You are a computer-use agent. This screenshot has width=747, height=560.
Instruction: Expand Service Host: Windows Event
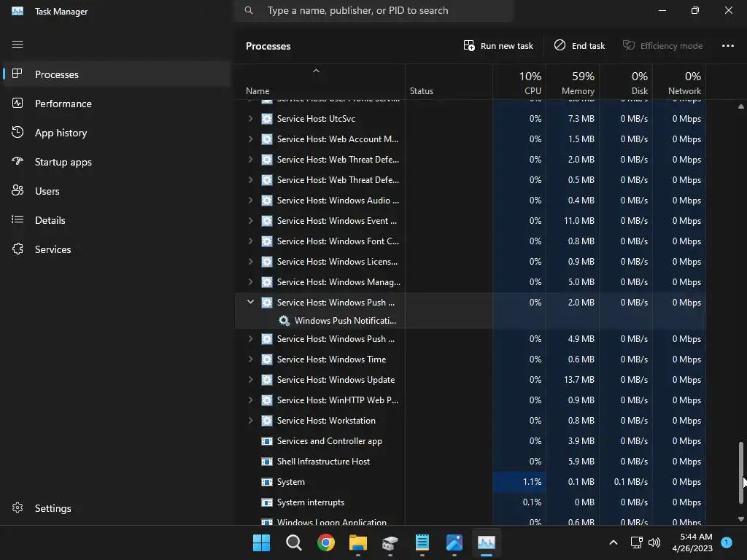tap(250, 221)
